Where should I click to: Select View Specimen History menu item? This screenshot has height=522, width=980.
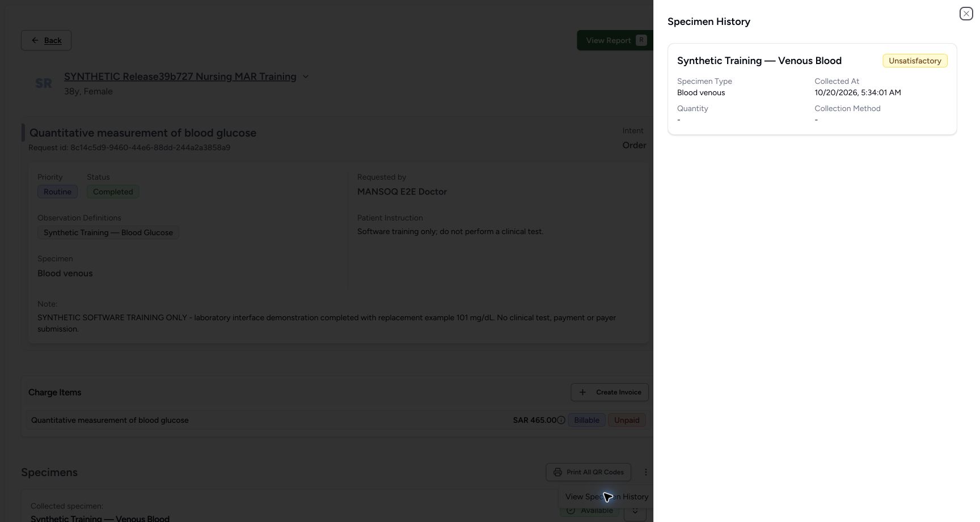pyautogui.click(x=606, y=496)
